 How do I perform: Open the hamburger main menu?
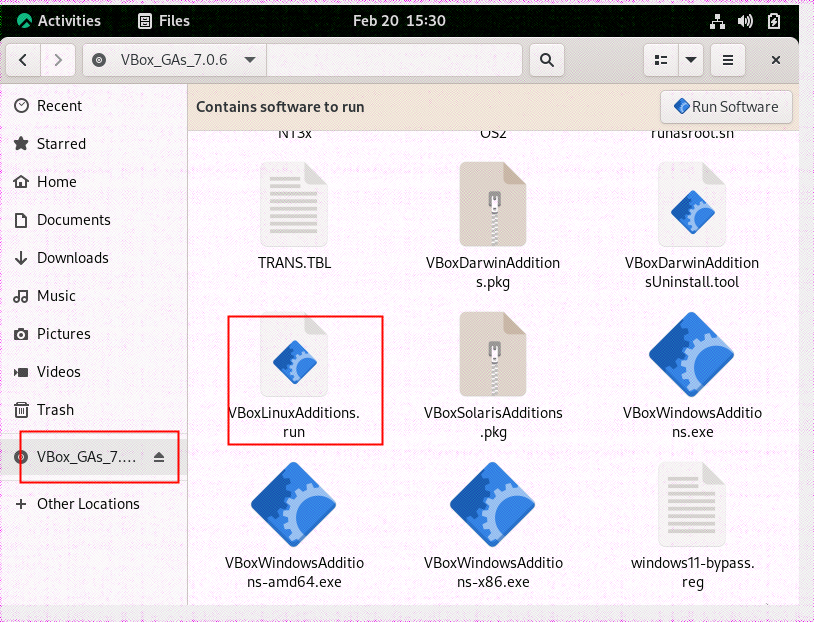pos(728,60)
